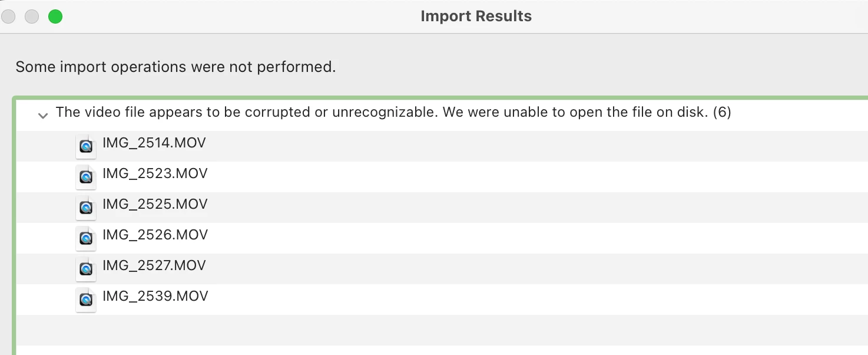
Task: Click the 'Some import operations were not performed' message
Action: 175,67
